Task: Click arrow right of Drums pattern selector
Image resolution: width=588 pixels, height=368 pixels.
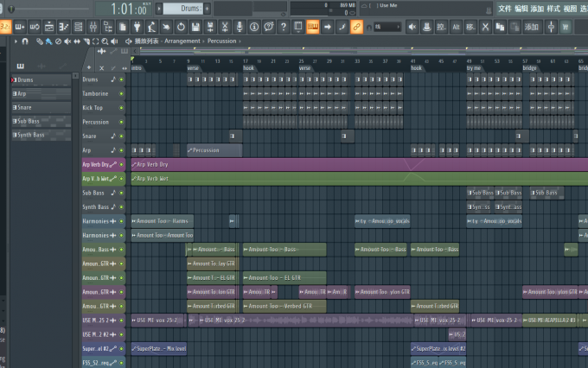Action: (207, 9)
